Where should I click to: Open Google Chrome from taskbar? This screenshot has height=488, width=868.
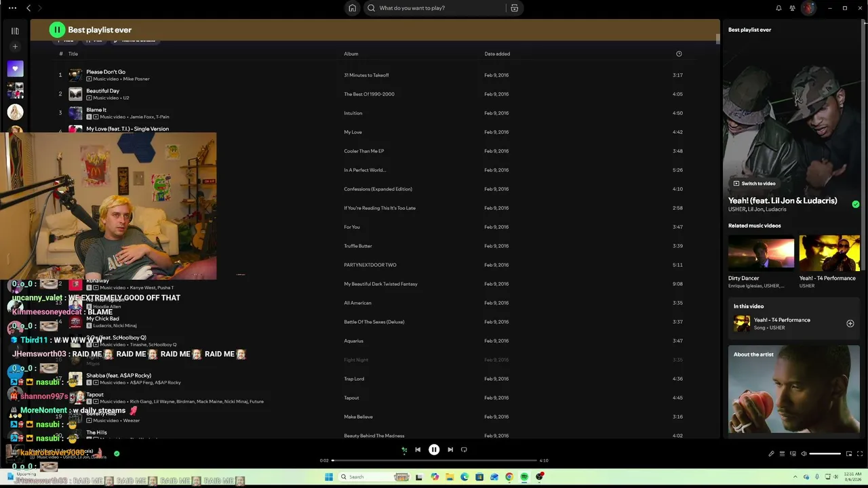509,477
